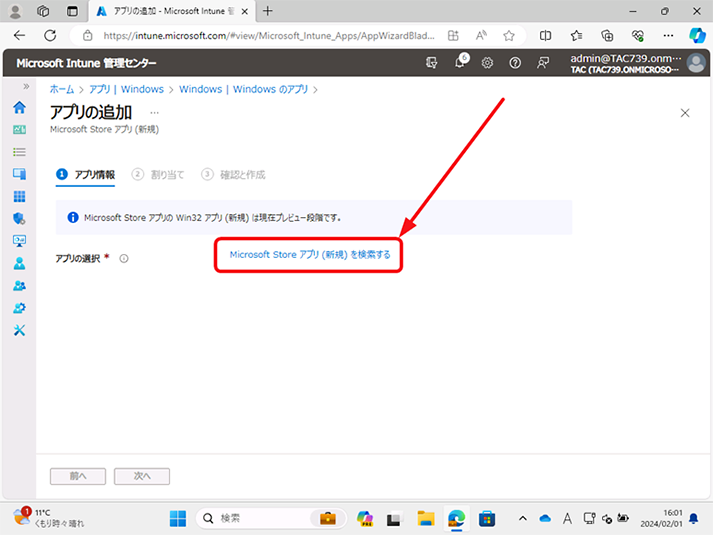Open Copilot sidebar icon in Edge
713x535 pixels.
[x=697, y=35]
